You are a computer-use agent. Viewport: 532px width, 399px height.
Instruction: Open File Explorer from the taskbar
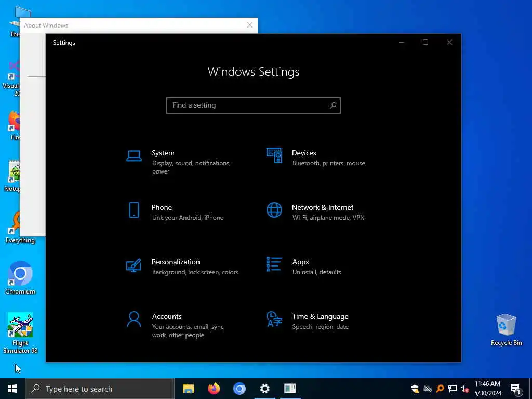188,389
